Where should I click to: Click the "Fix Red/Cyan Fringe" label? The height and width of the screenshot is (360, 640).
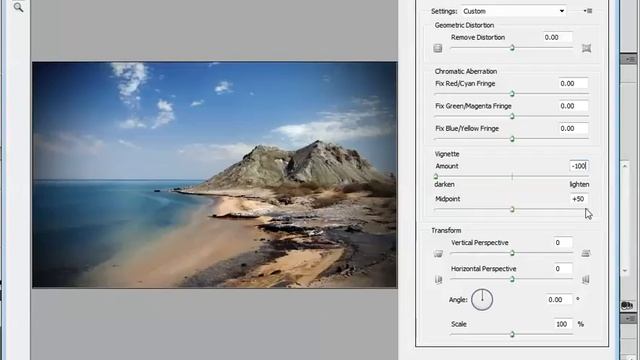465,84
